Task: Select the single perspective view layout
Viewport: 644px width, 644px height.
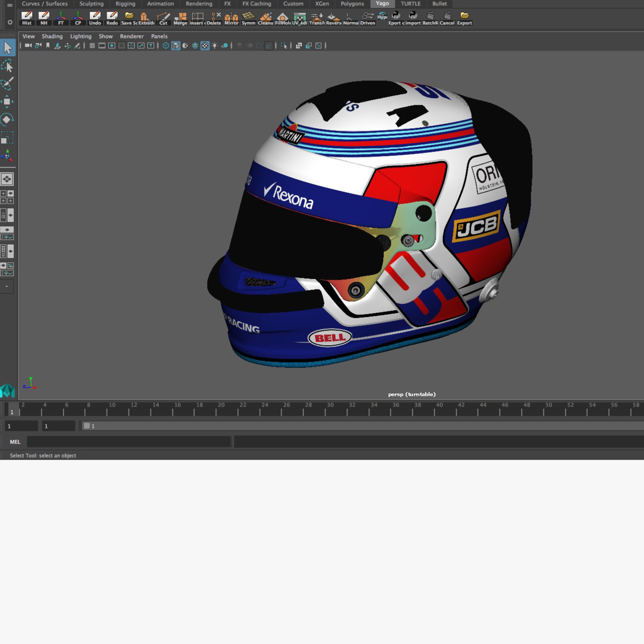Action: (x=7, y=179)
